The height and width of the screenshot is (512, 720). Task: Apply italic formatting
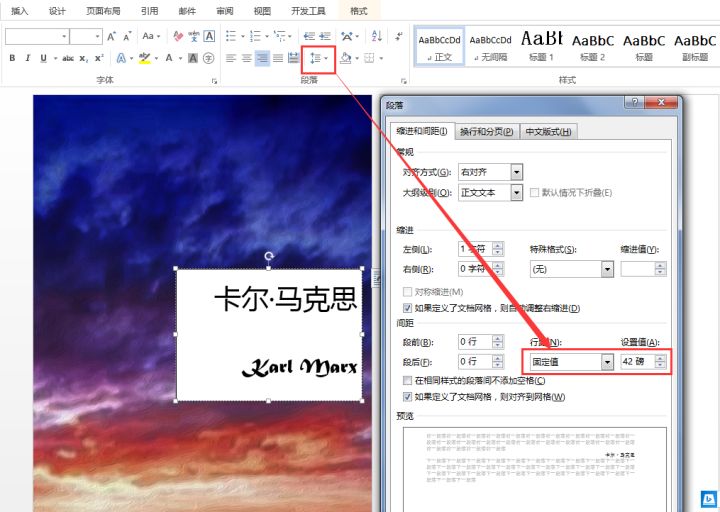click(x=28, y=58)
